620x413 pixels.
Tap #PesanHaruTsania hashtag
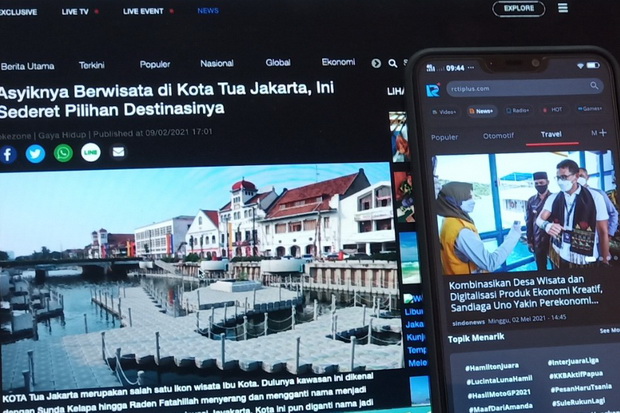coord(581,388)
